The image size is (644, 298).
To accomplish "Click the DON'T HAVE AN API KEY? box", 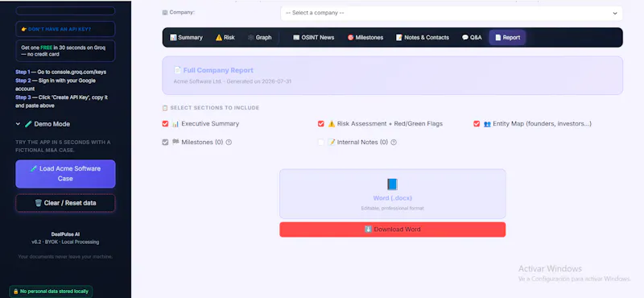I will pyautogui.click(x=65, y=29).
